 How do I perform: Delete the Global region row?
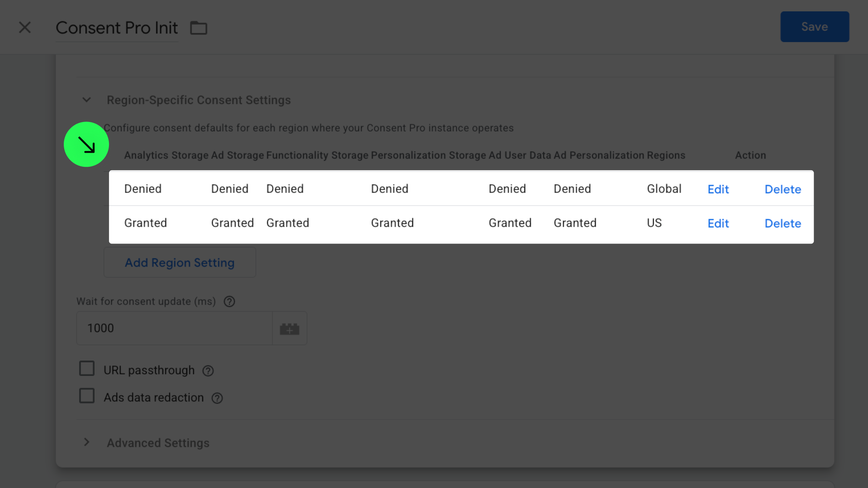(x=783, y=189)
